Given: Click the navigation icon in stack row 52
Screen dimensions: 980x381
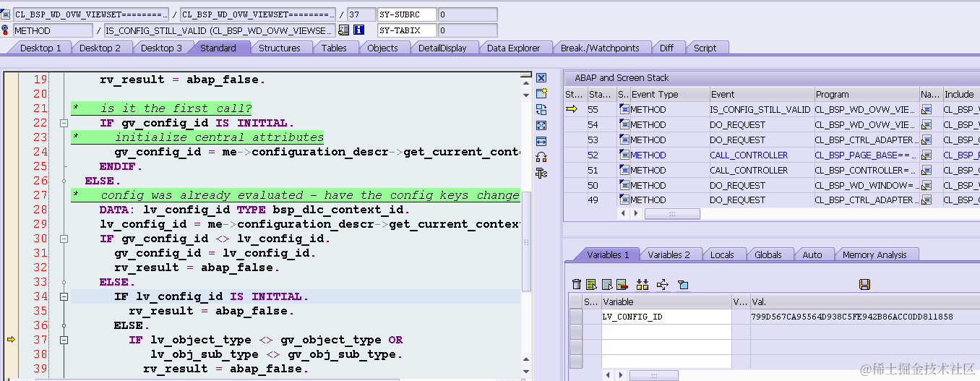Looking at the screenshot, I should tap(927, 155).
